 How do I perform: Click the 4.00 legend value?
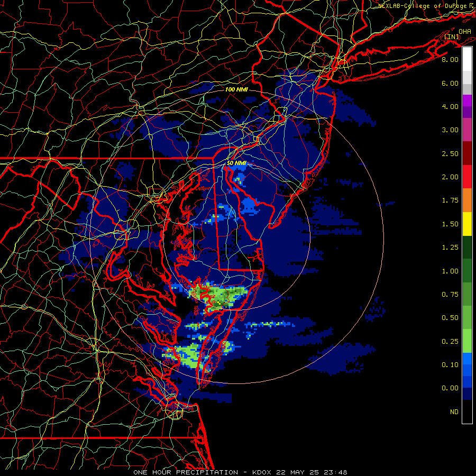click(450, 106)
